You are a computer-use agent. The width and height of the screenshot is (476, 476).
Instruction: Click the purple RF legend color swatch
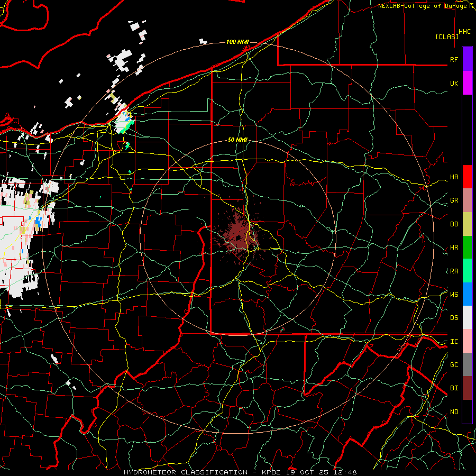coord(467,59)
